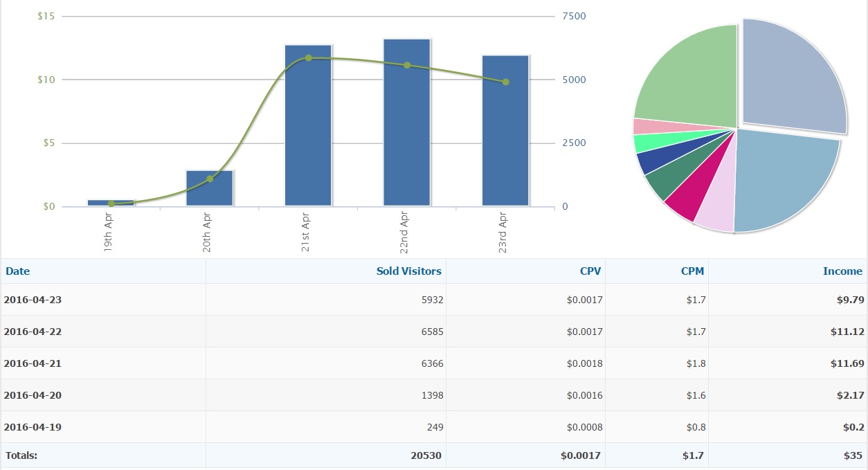Click sold visitors value 5932

click(x=431, y=300)
